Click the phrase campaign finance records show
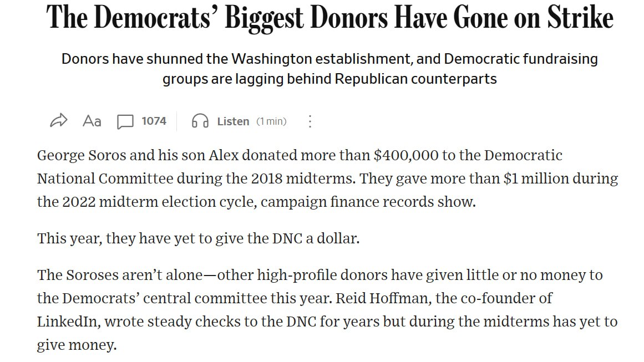The image size is (644, 362). (x=368, y=202)
